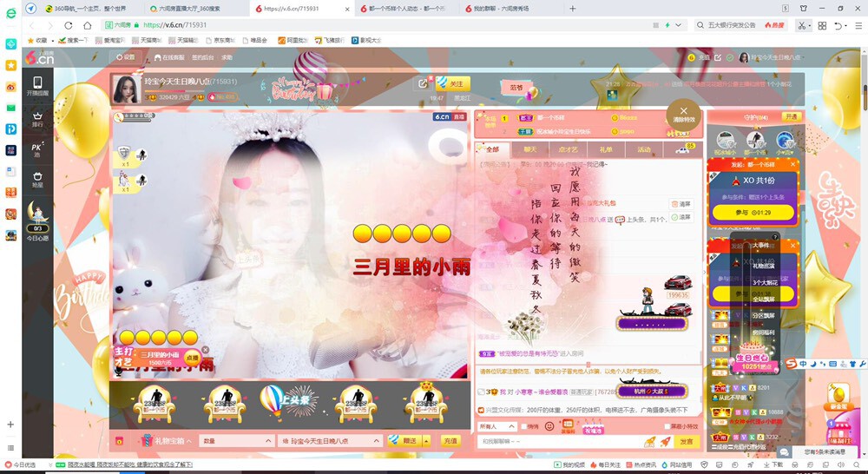
Task: Click the 发言 send message button
Action: 687,441
